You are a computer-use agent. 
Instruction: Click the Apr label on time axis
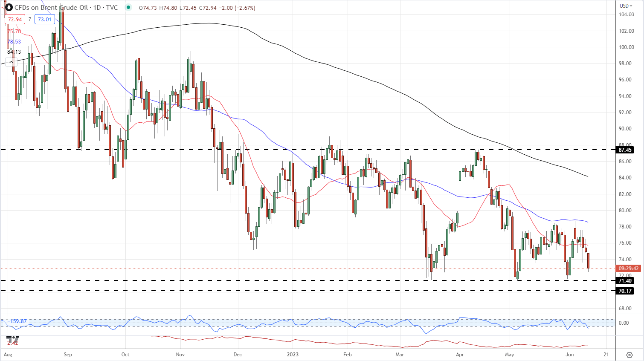460,355
